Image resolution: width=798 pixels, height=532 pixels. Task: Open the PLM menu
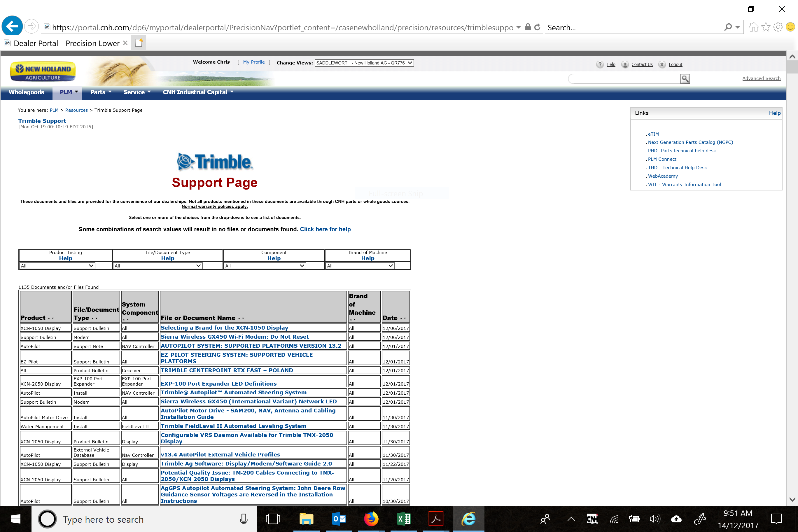click(67, 92)
